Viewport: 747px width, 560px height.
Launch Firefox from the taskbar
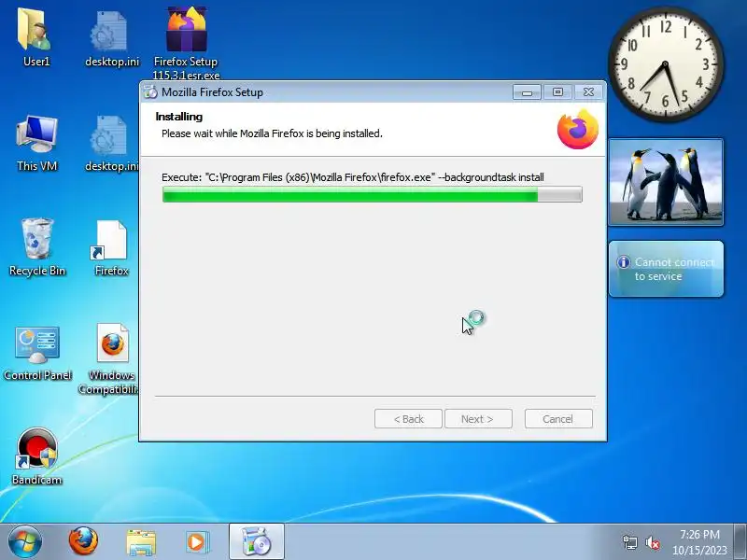[83, 542]
